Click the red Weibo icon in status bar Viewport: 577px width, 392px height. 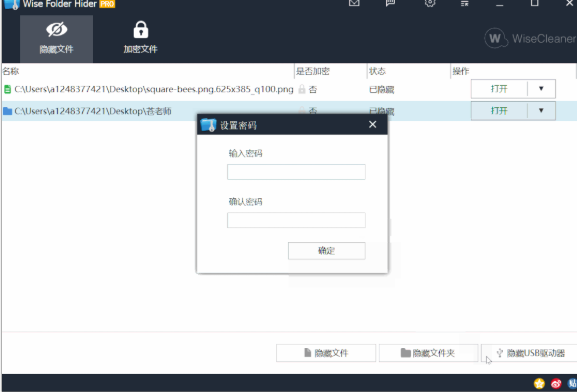coord(556,384)
